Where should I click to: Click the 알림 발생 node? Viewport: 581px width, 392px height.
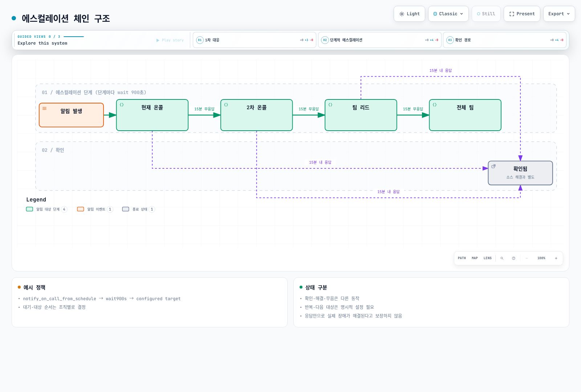(x=72, y=115)
